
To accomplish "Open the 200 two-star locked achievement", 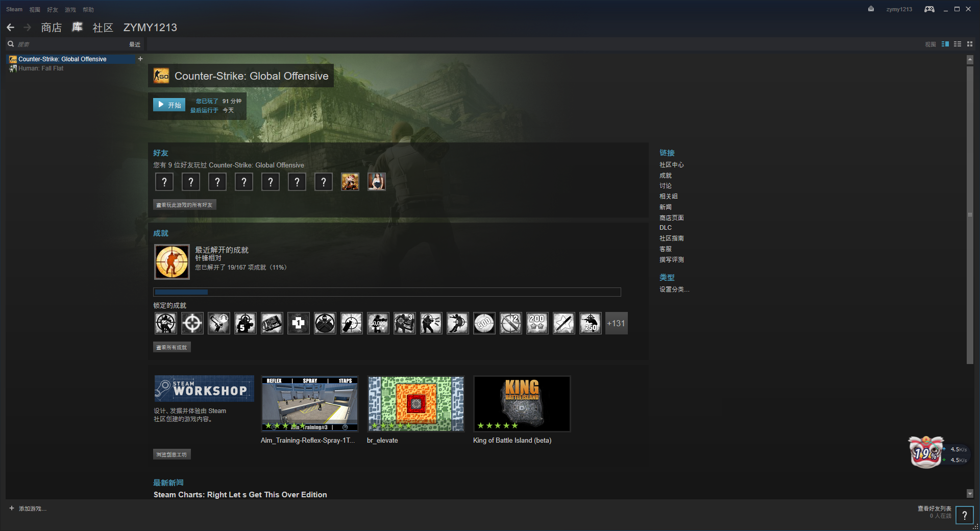I will 537,323.
